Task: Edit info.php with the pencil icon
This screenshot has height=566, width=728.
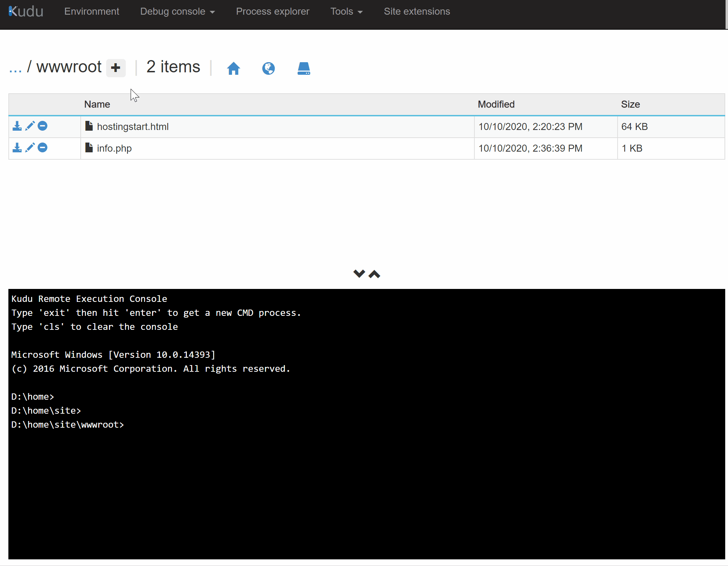Action: pos(30,147)
